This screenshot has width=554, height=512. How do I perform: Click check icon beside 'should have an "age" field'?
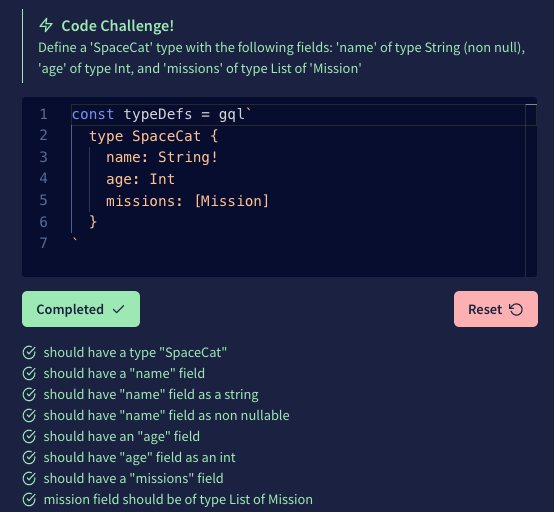29,437
